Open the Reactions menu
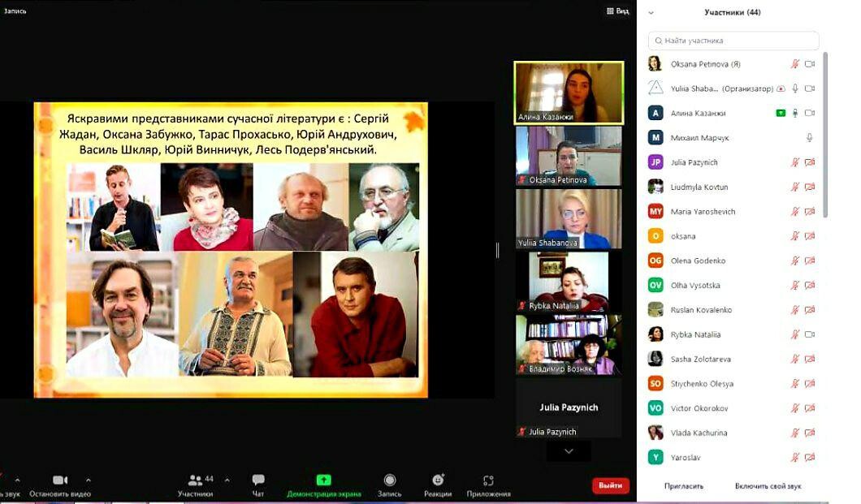Screen dimensions: 861x504 (438, 485)
